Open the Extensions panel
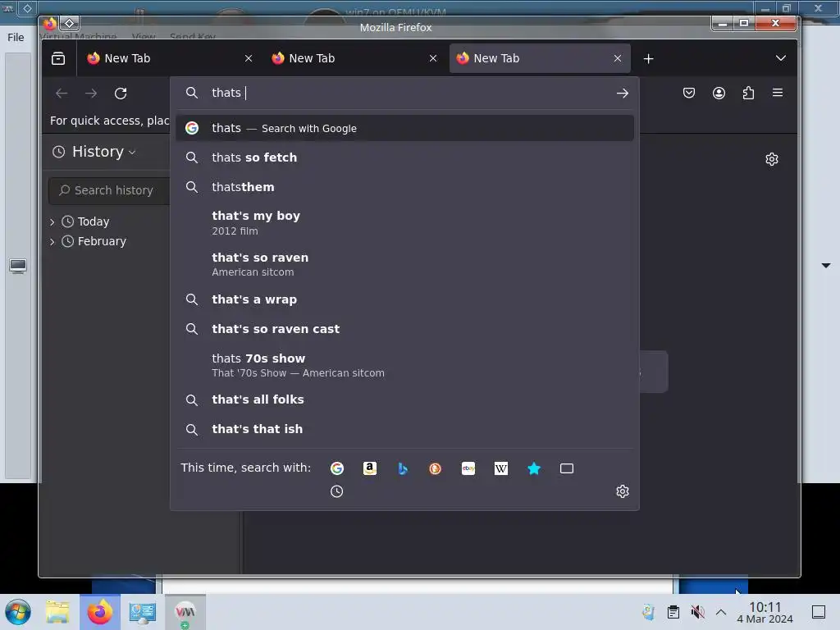The width and height of the screenshot is (840, 630). [748, 93]
